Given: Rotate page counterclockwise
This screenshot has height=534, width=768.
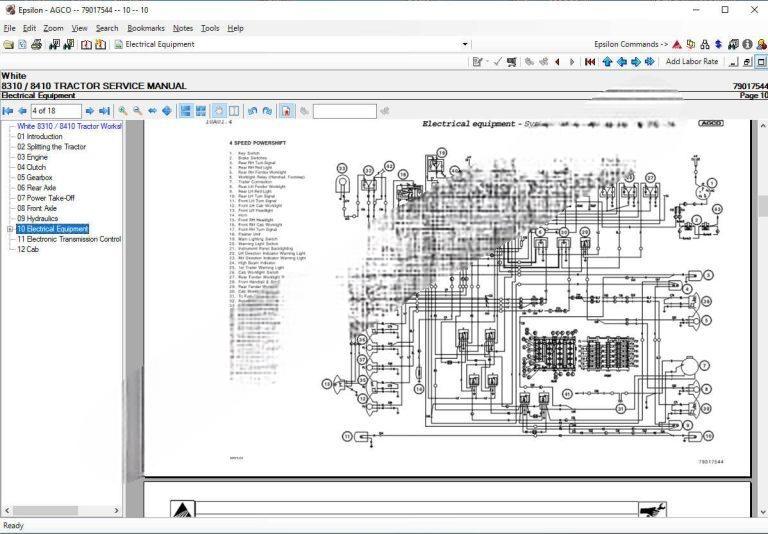Looking at the screenshot, I should (252, 111).
